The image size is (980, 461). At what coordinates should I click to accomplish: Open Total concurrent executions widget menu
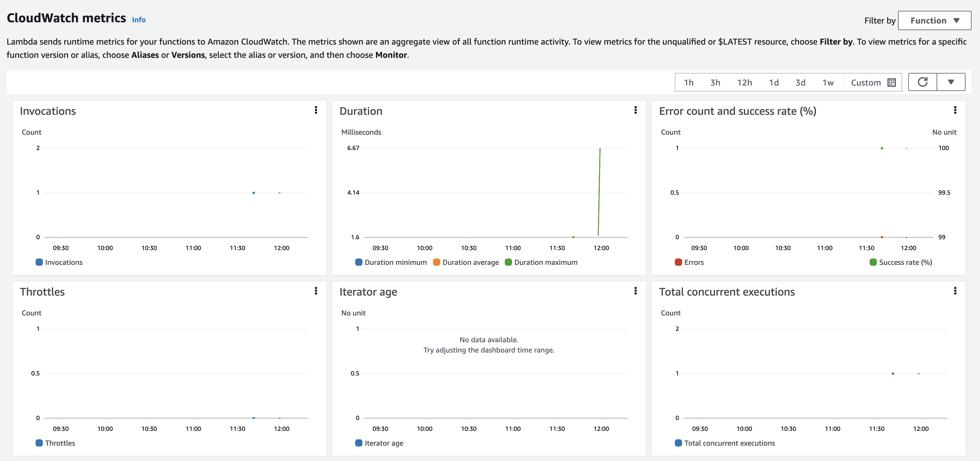point(955,291)
